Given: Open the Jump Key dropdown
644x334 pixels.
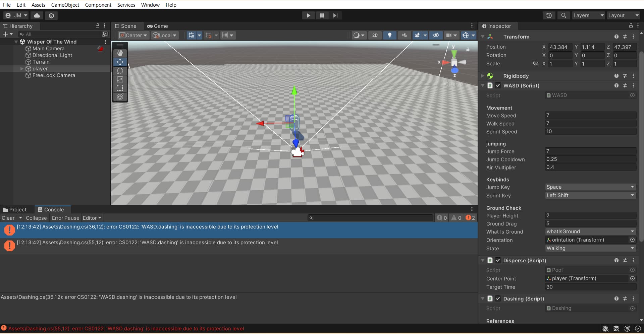Looking at the screenshot, I should coord(590,187).
